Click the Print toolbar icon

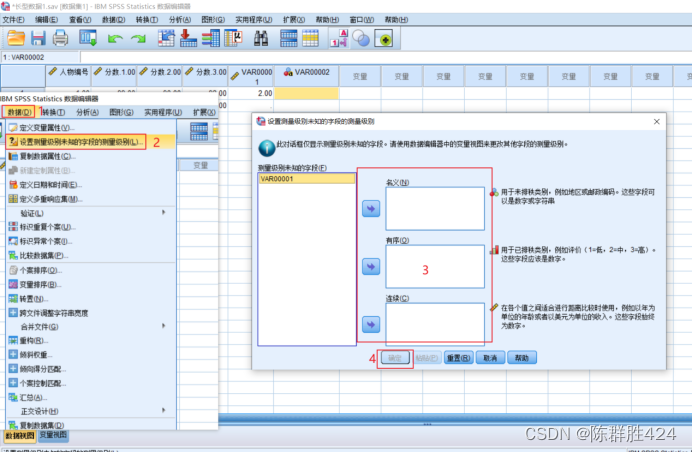(60, 38)
